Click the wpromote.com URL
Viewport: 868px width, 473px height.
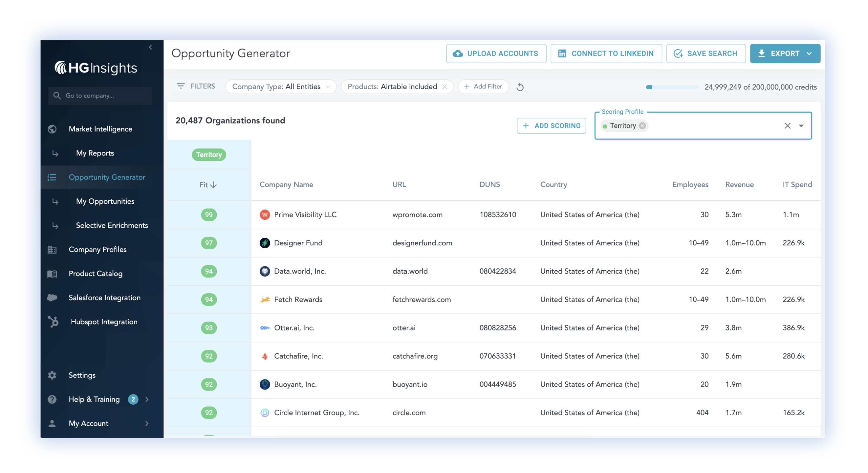pos(418,215)
